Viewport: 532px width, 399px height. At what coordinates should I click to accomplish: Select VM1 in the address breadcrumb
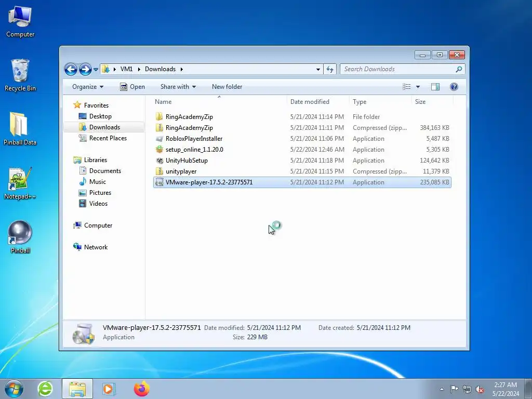126,69
